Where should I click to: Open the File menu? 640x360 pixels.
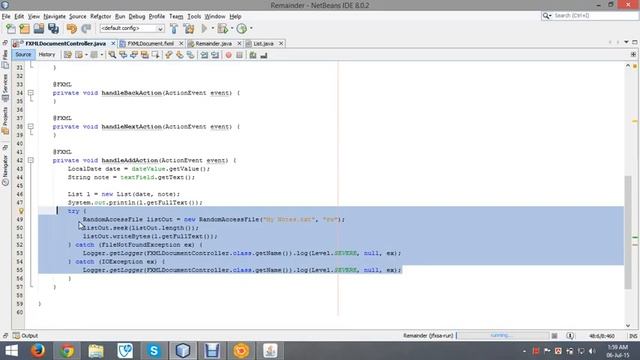(x=6, y=16)
